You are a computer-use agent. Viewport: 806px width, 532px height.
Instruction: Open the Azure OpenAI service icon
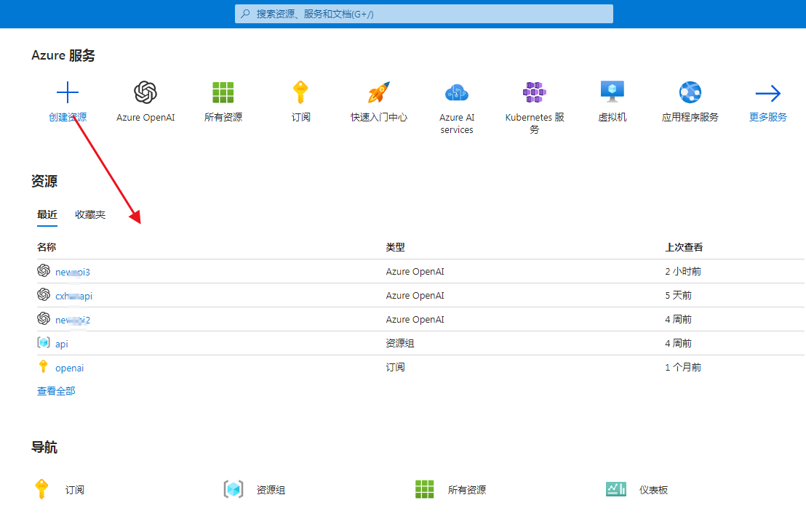145,92
